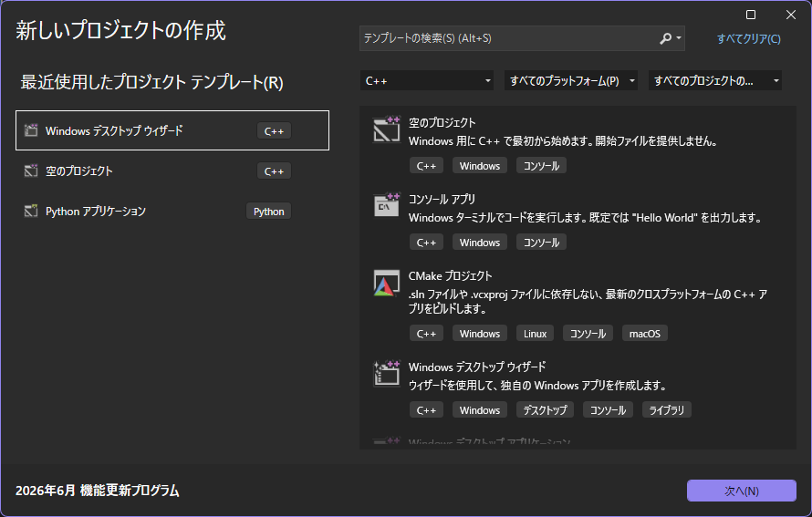
Task: Select Windows デスクトップ ウィザード title in results list
Action: pyautogui.click(x=477, y=367)
